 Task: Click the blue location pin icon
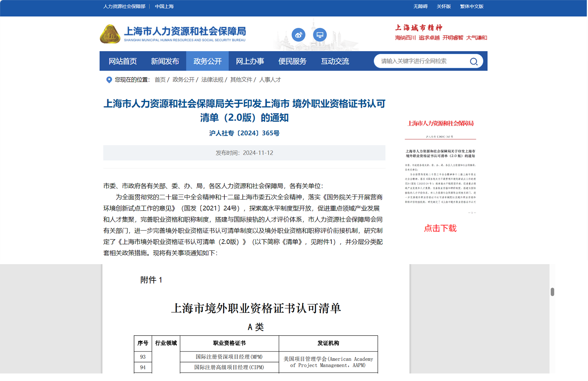coord(109,80)
